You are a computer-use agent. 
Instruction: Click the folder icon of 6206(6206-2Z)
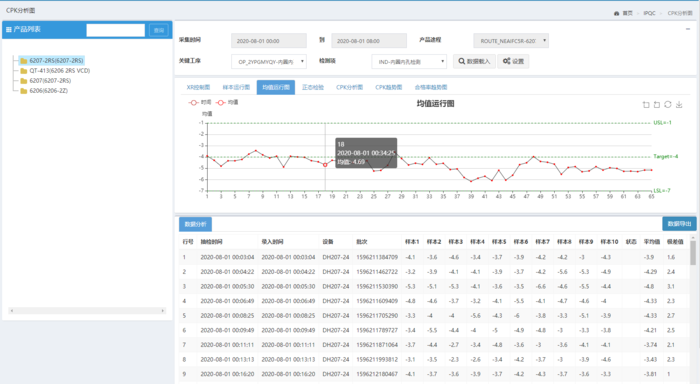tap(24, 91)
